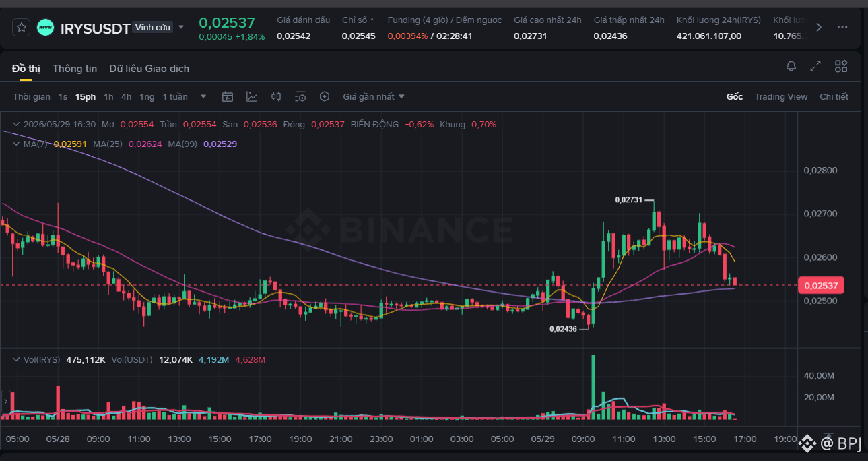Click the 0,02436 low price marker
Viewport: 868px width, 461px height.
(563, 329)
